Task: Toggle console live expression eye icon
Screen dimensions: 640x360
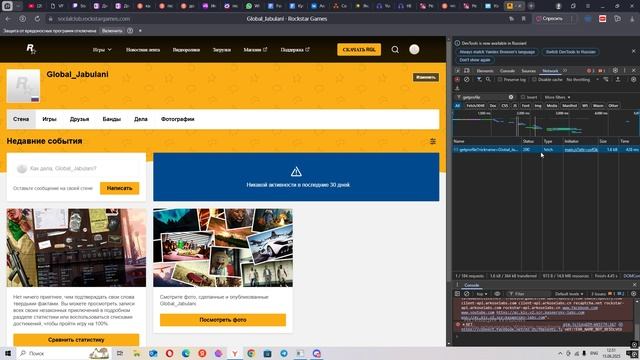Action: pos(497,294)
